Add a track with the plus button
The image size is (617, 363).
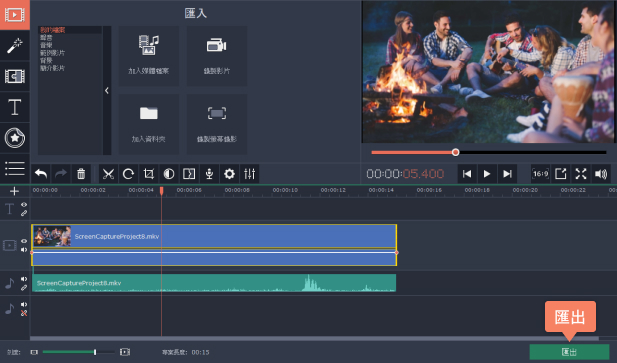pos(15,191)
